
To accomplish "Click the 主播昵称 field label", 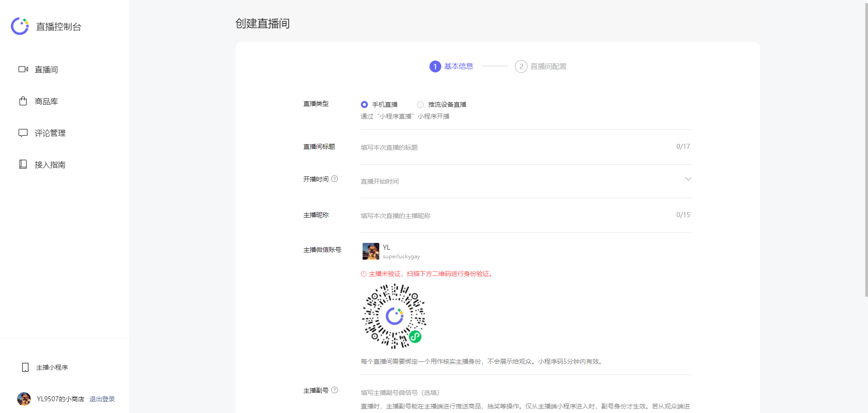I will click(316, 215).
